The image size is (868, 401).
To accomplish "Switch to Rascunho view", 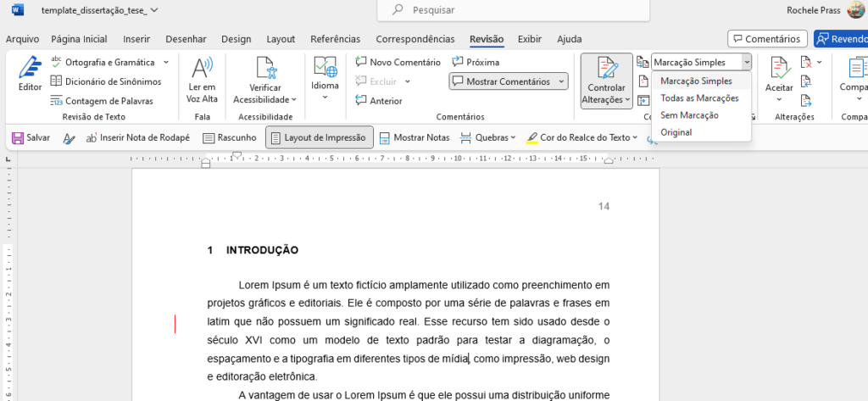I will (x=229, y=137).
